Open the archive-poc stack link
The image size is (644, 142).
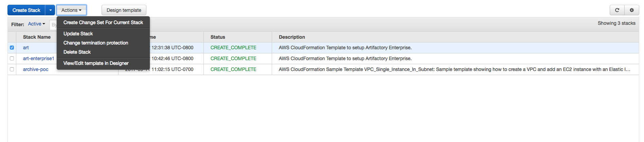tap(36, 69)
